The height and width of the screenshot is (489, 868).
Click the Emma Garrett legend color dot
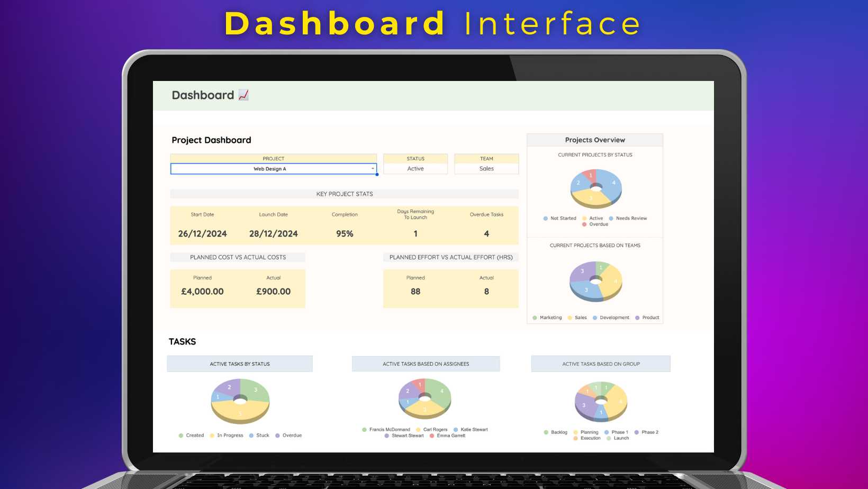(432, 436)
